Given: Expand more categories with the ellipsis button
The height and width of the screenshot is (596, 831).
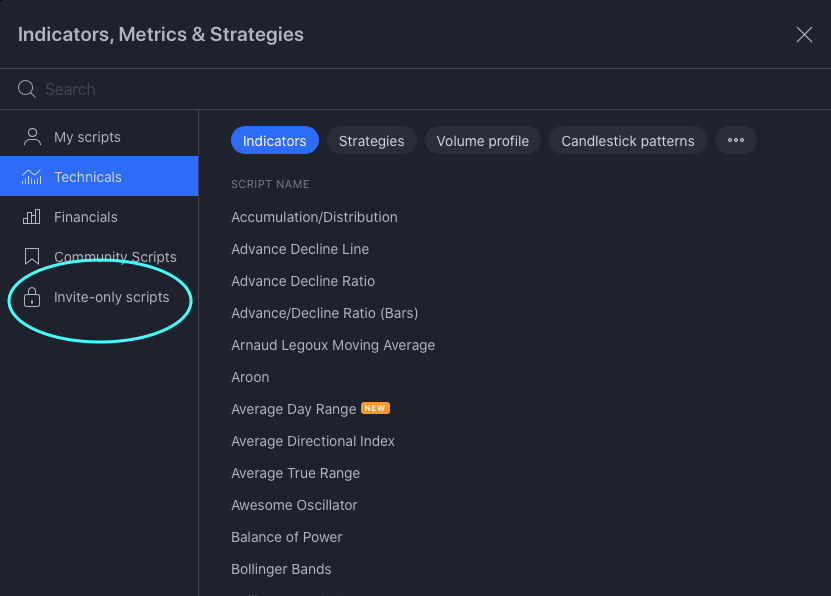Looking at the screenshot, I should coord(736,141).
